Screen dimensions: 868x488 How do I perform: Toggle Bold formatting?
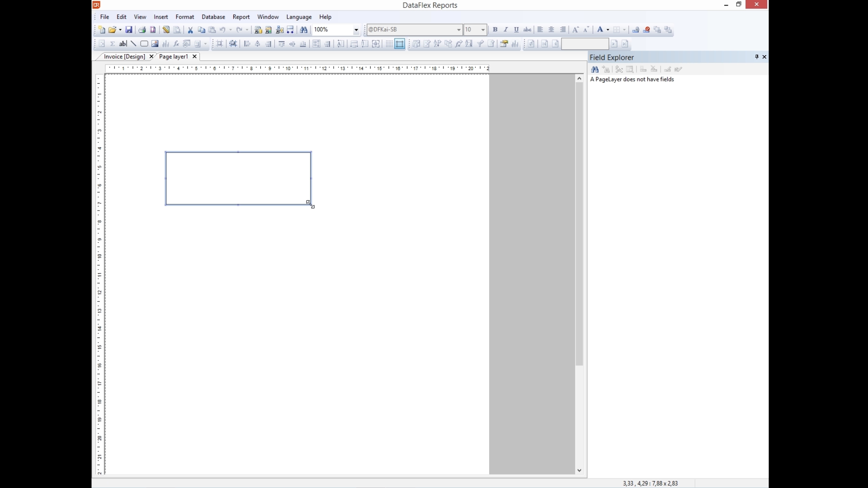[x=495, y=30]
